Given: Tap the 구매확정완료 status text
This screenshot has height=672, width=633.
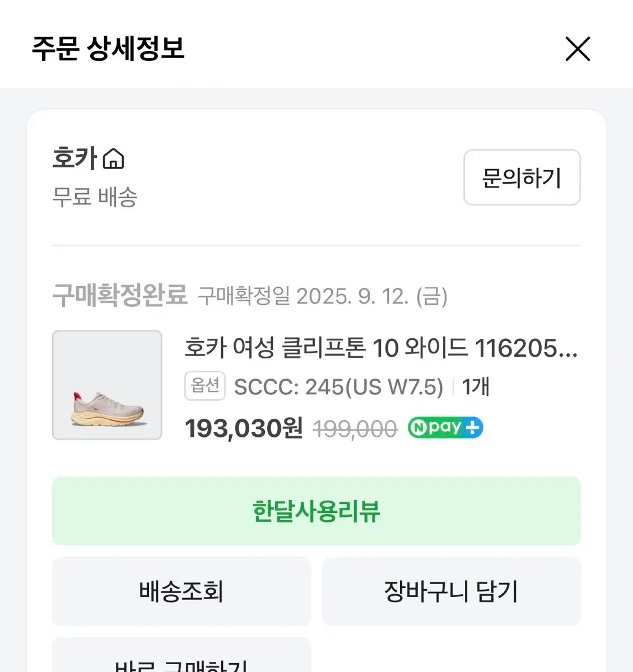Looking at the screenshot, I should [120, 295].
